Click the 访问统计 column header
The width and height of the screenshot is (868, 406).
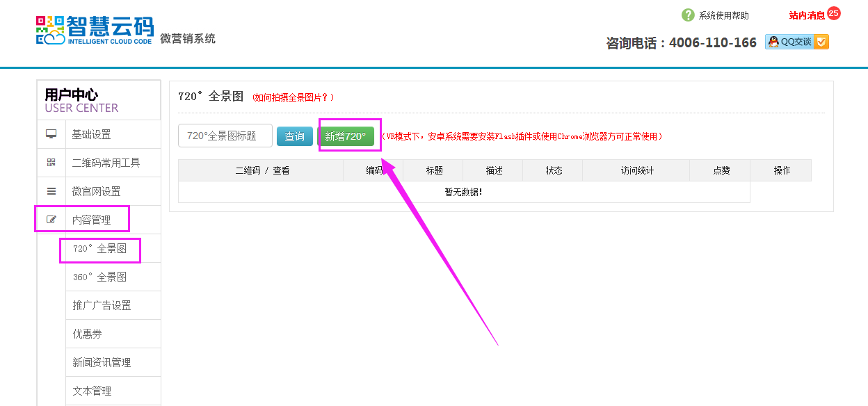[637, 170]
